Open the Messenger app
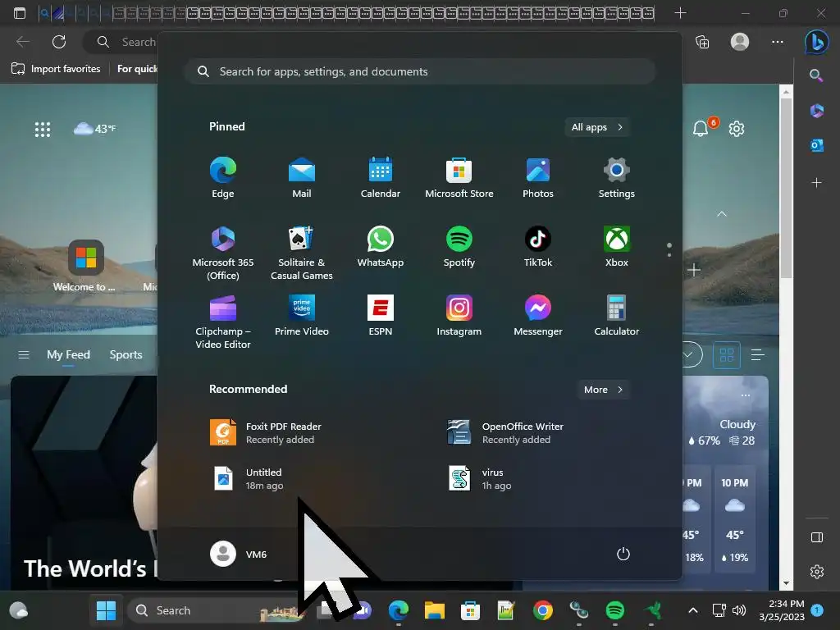Viewport: 840px width, 630px height. [x=538, y=316]
